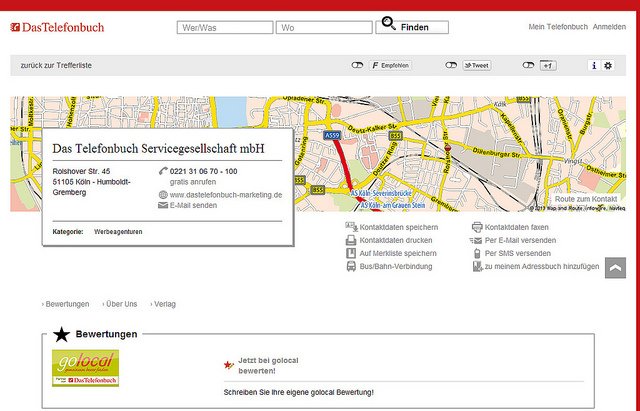Go back via zurück zur Trefferliste

tap(56, 65)
